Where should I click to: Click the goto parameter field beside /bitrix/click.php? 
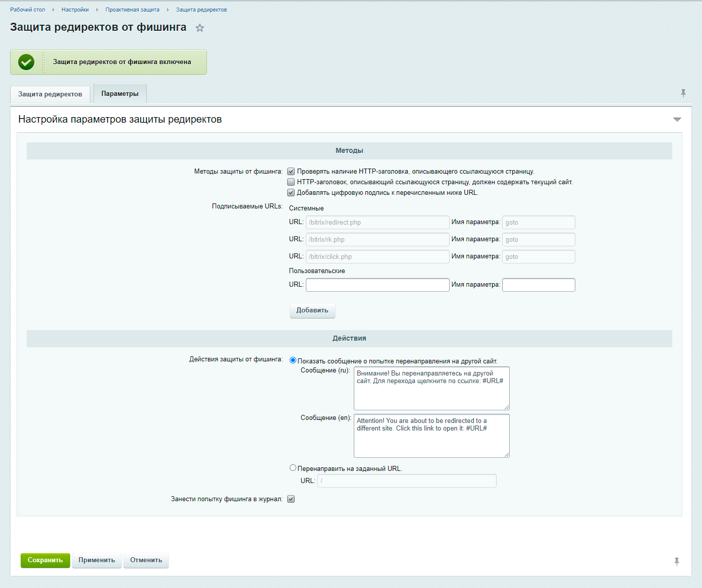[538, 257]
